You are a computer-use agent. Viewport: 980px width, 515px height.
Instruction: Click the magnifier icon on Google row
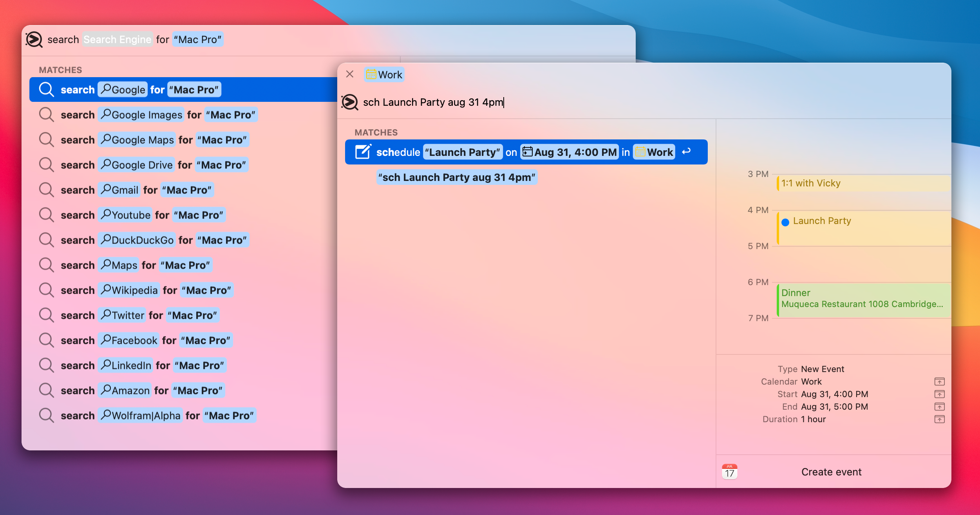click(x=47, y=89)
